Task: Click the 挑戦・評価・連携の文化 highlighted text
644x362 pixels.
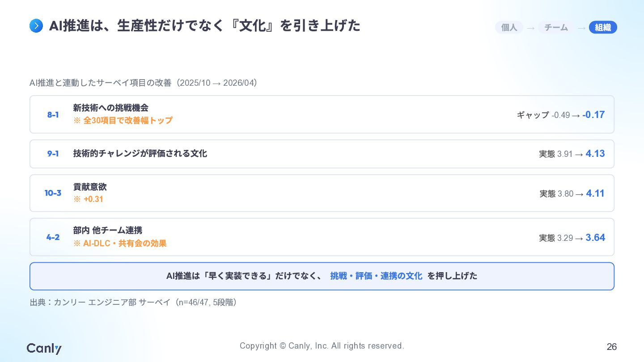Action: 376,276
